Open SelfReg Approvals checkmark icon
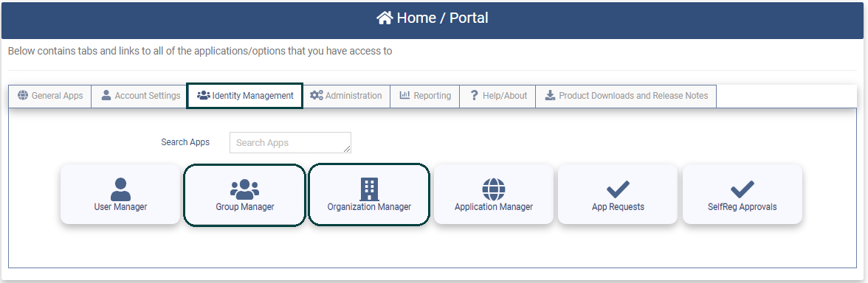 point(743,189)
